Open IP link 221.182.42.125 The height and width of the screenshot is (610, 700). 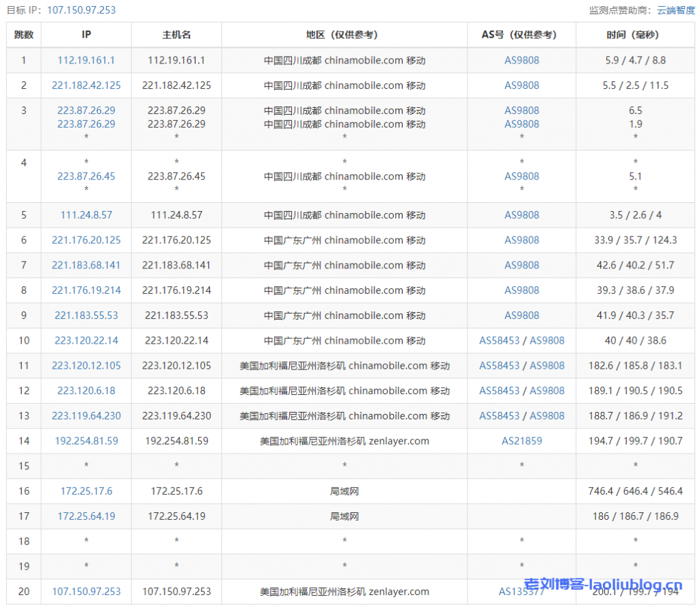pyautogui.click(x=86, y=85)
